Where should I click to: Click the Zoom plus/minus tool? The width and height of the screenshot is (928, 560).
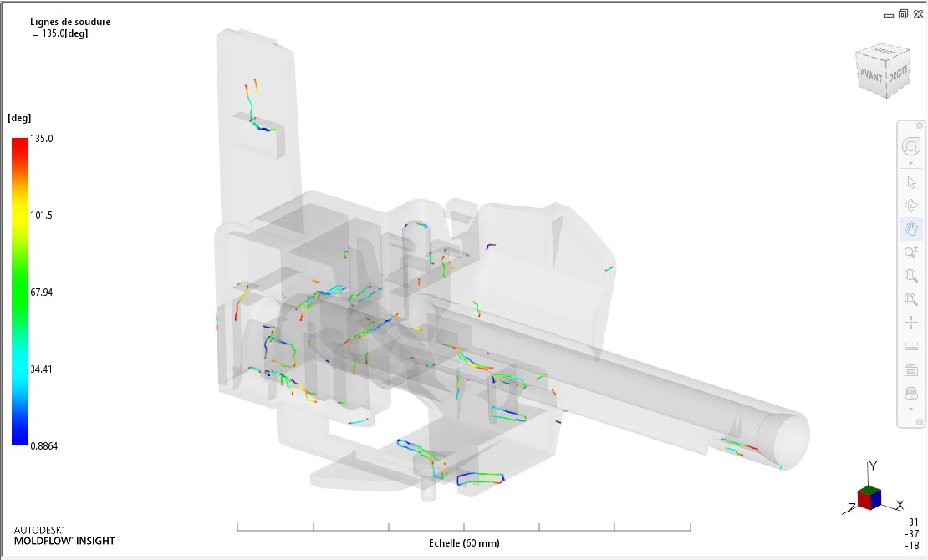coord(910,252)
